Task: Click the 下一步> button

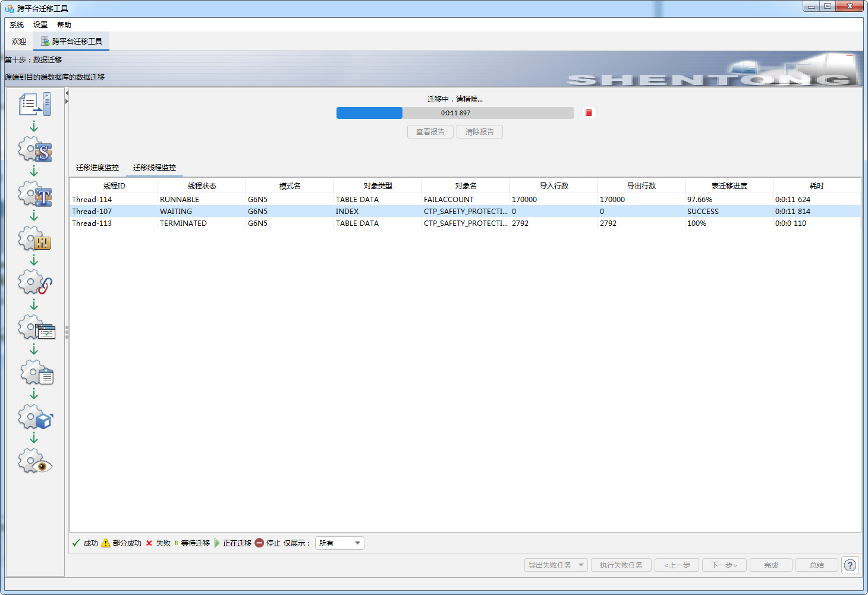Action: (724, 565)
